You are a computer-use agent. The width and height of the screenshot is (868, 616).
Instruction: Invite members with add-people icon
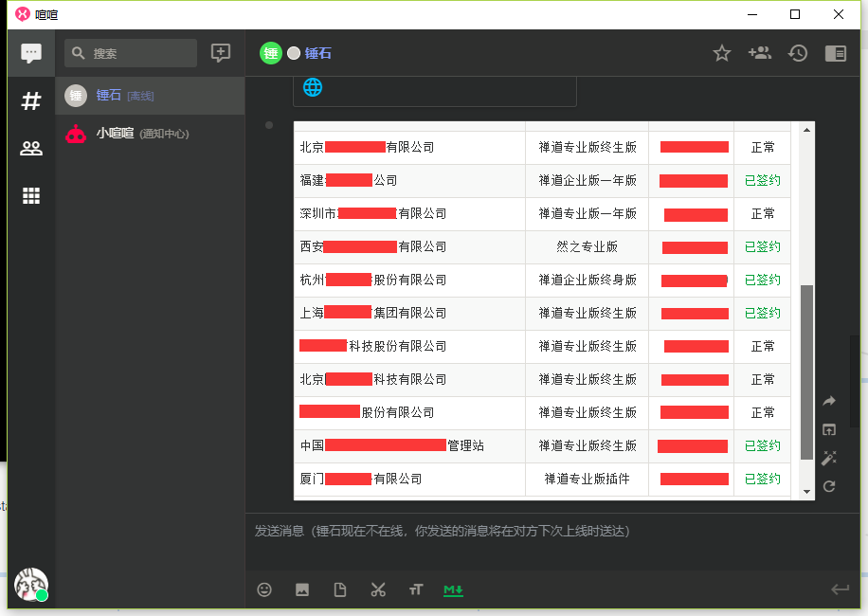click(760, 53)
